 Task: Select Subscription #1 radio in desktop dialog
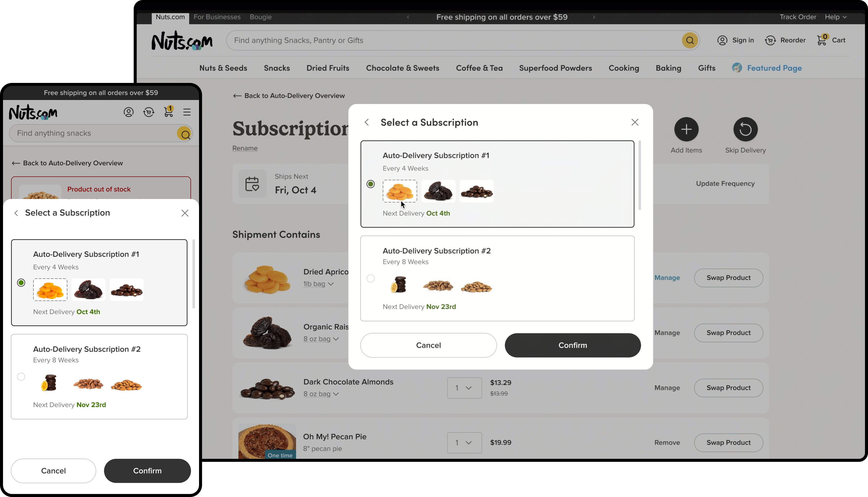point(371,184)
